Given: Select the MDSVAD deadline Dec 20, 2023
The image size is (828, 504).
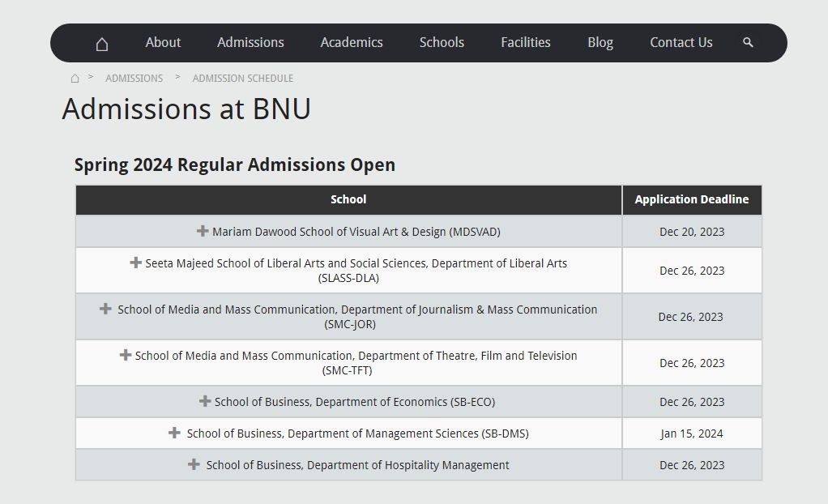Looking at the screenshot, I should tap(692, 232).
